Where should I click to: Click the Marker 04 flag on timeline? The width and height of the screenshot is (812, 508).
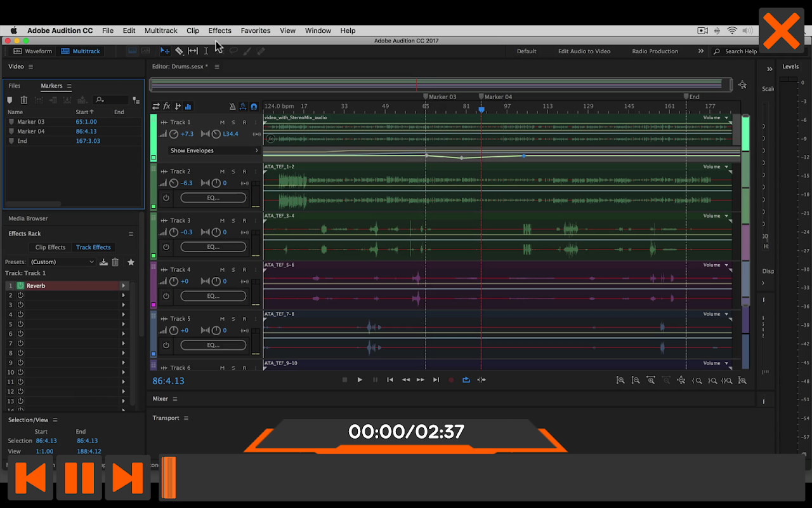481,97
